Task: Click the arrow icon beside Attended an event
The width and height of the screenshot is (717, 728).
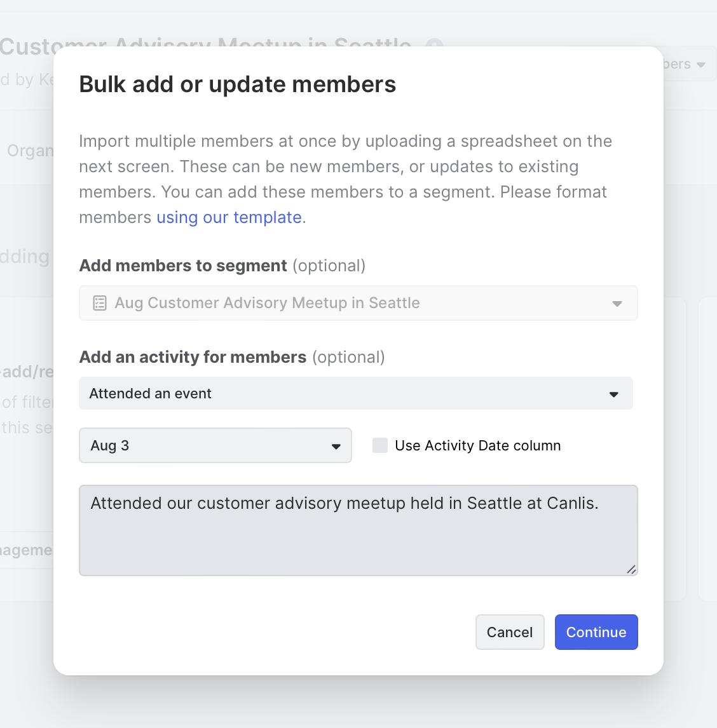Action: click(613, 394)
